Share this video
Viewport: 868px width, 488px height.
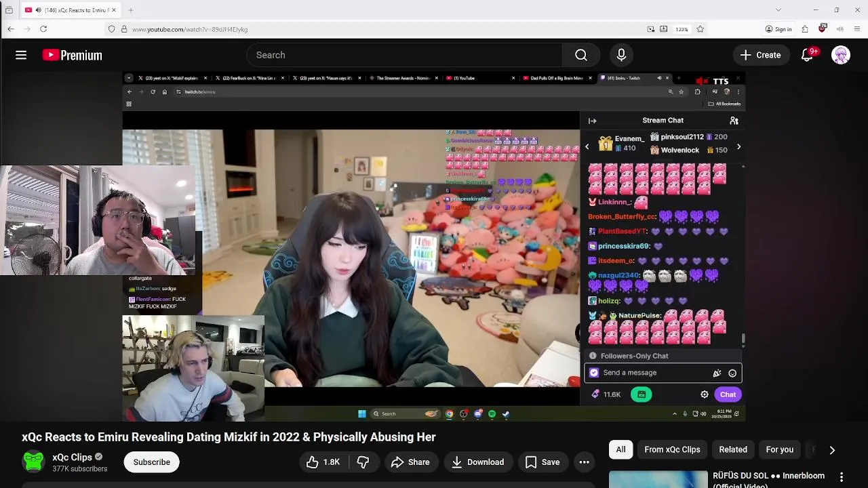(x=410, y=462)
